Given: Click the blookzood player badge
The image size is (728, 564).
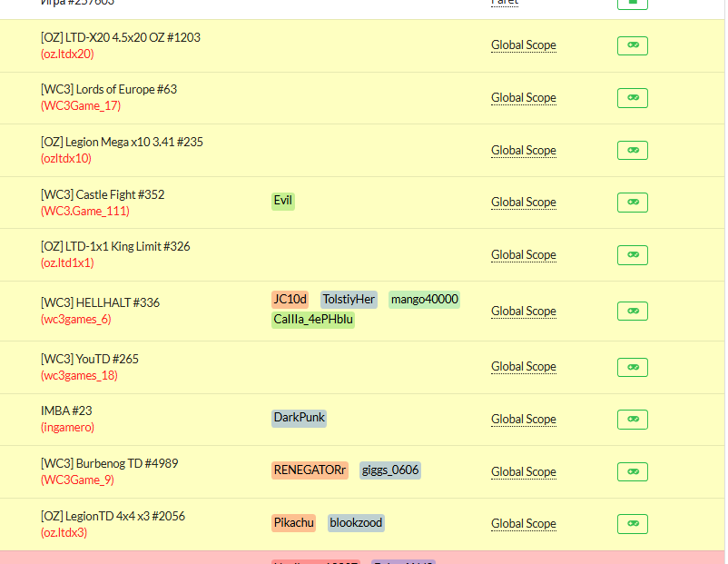Looking at the screenshot, I should click(x=356, y=522).
